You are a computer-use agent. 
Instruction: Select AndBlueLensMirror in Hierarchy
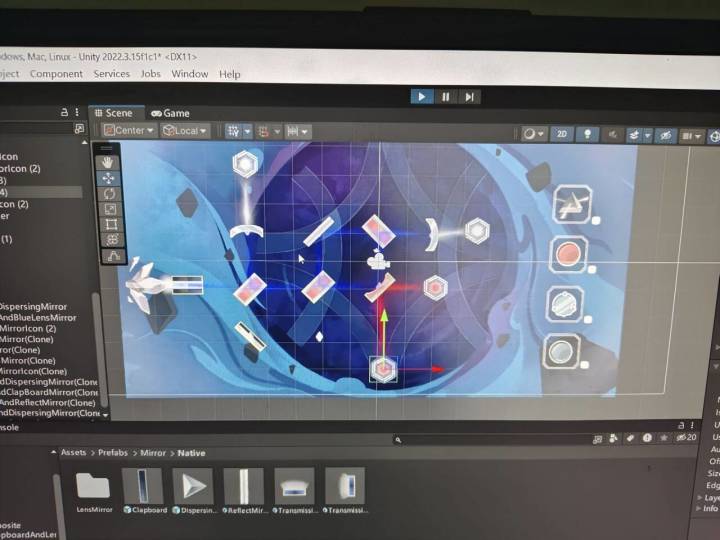click(38, 317)
